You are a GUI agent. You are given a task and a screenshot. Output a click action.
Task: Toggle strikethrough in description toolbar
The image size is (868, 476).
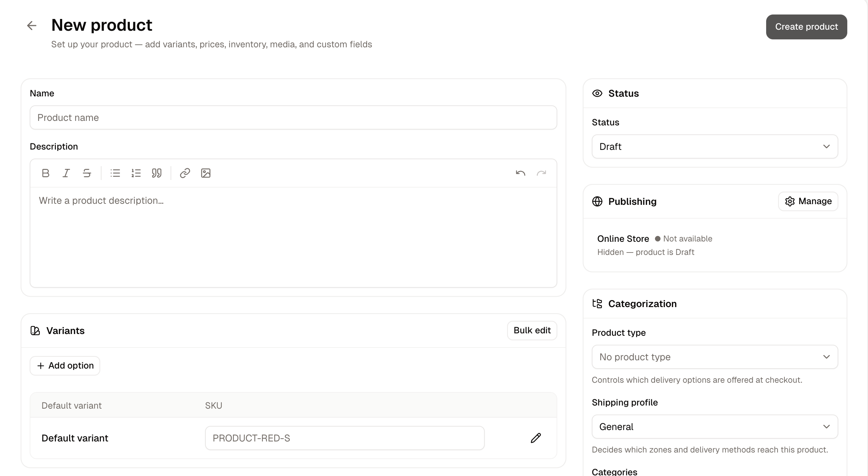(x=87, y=173)
